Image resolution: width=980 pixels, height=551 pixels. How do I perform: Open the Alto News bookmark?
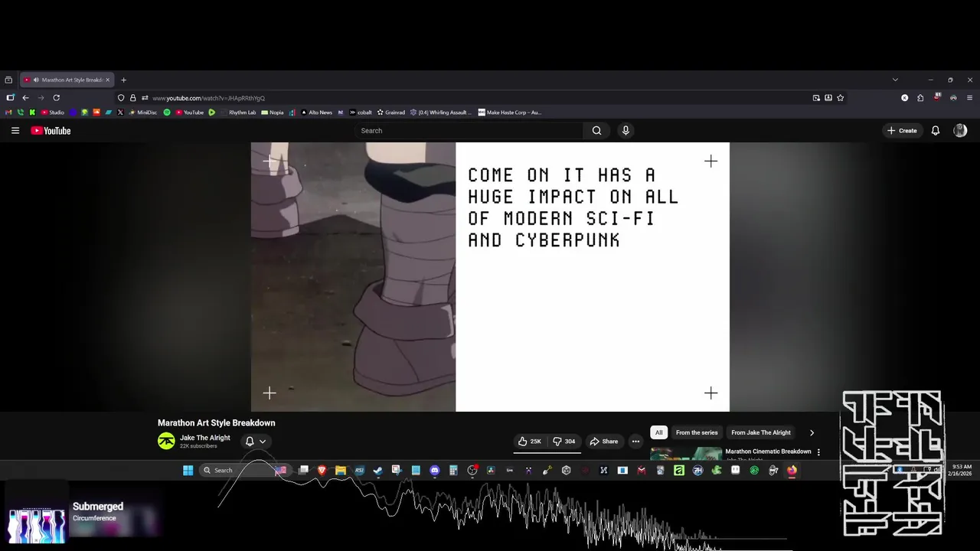click(x=316, y=112)
